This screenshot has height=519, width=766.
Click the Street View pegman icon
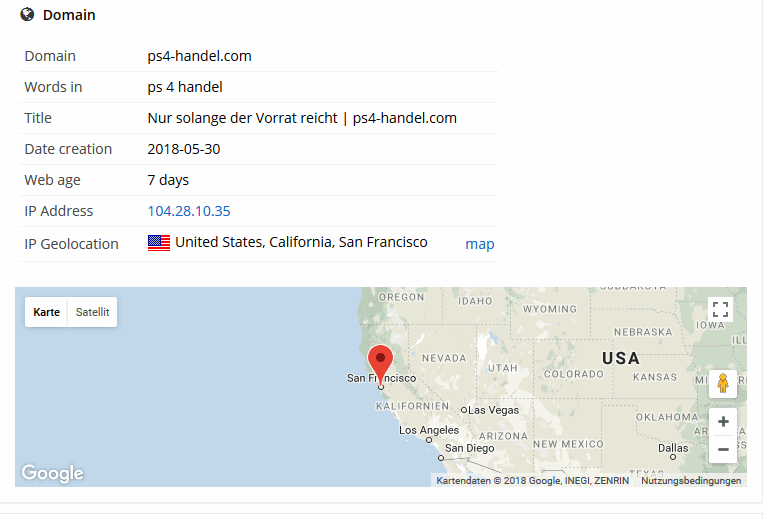pos(723,383)
